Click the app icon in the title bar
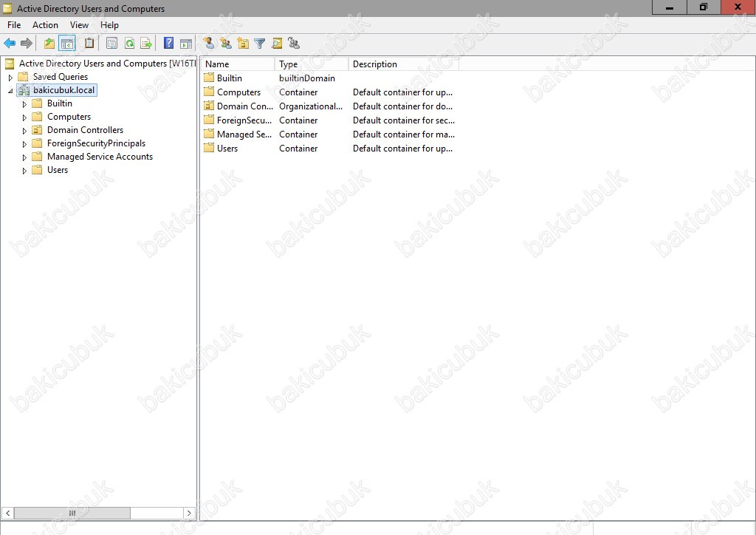This screenshot has width=756, height=535. [x=7, y=8]
